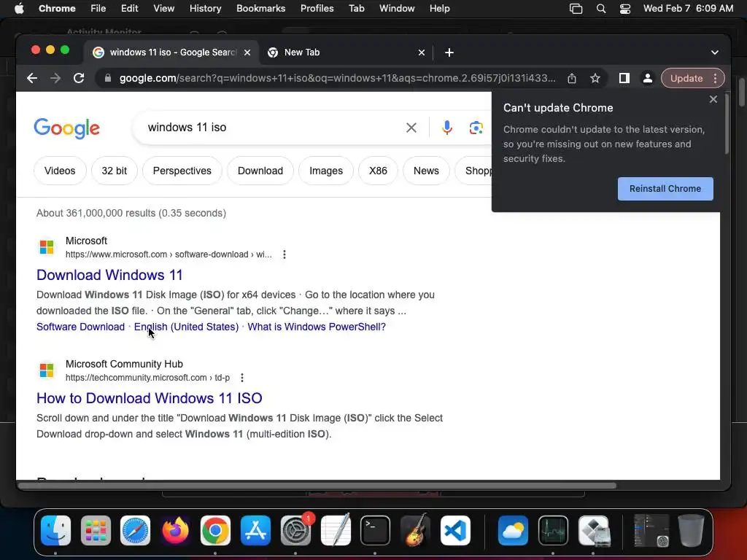The width and height of the screenshot is (747, 560).
Task: Share this page from the address bar
Action: click(572, 78)
